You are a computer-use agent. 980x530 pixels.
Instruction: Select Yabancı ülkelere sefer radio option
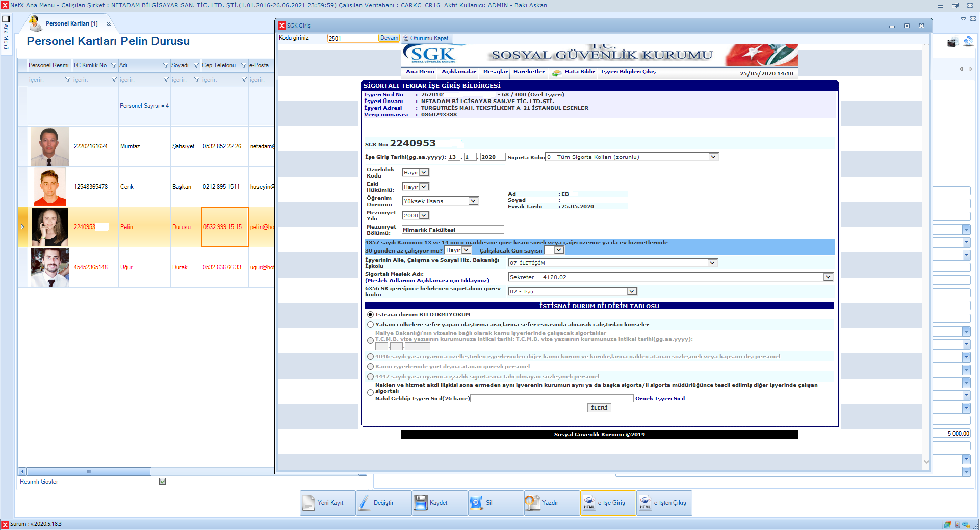371,324
